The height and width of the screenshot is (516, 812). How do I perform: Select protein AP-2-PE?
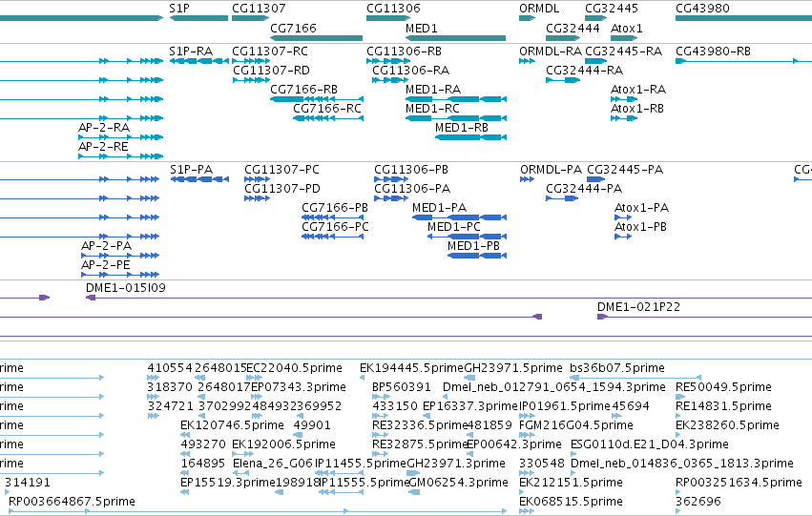coord(105,265)
